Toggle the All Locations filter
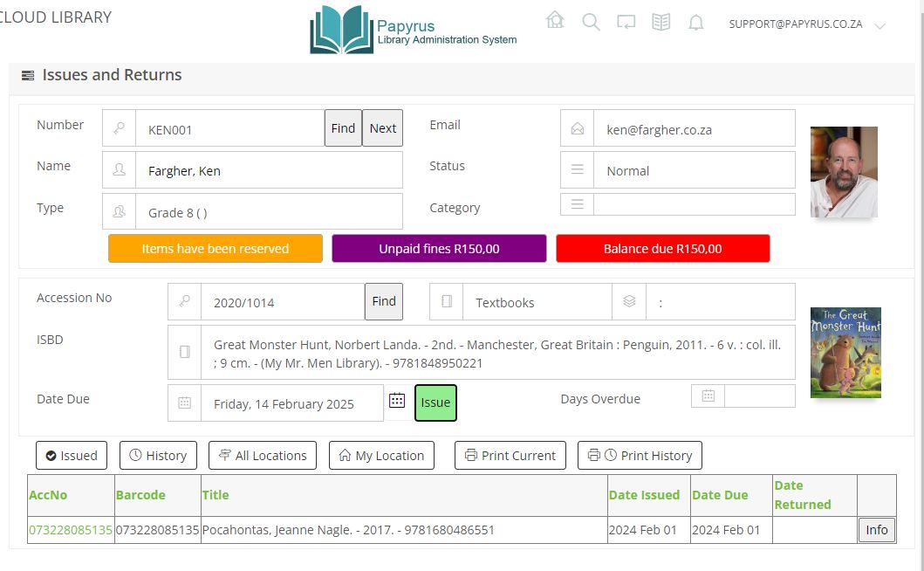924x571 pixels. [x=263, y=456]
